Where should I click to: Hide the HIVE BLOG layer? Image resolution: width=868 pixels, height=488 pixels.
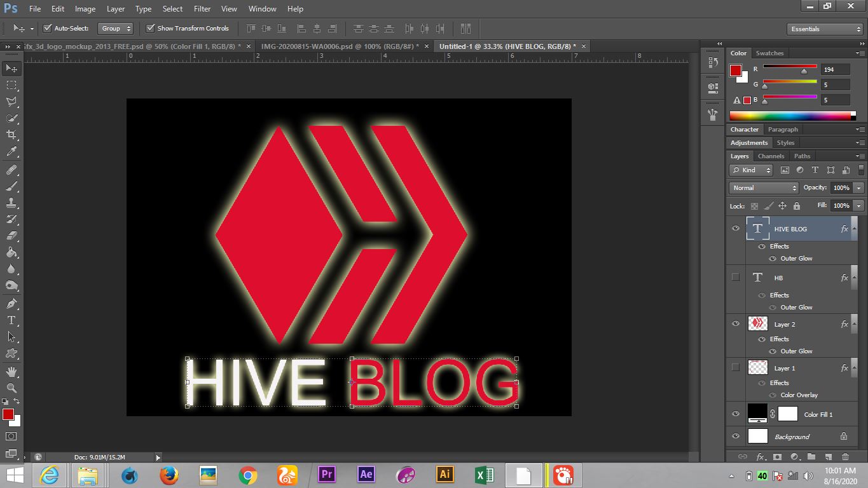[736, 229]
